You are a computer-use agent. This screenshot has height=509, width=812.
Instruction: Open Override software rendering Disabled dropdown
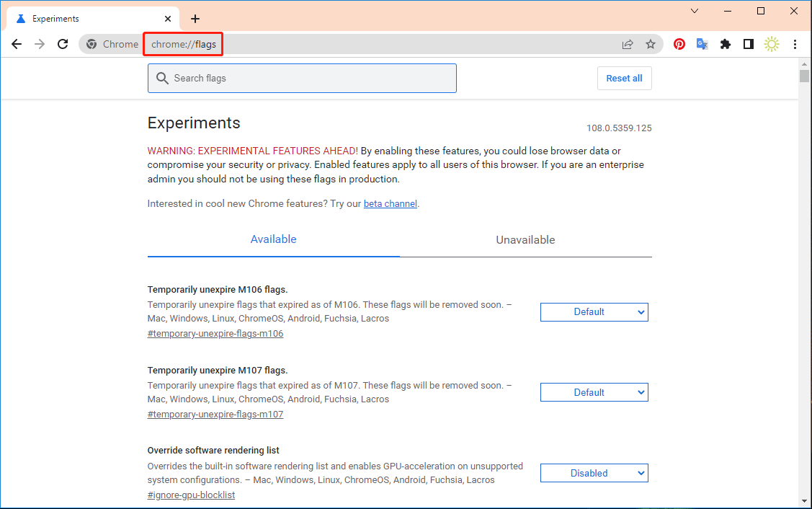point(594,474)
